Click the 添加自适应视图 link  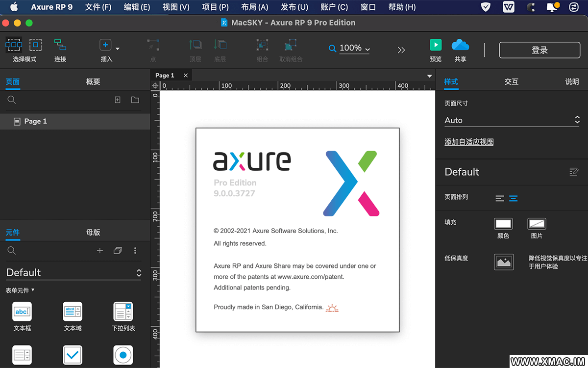pos(469,142)
